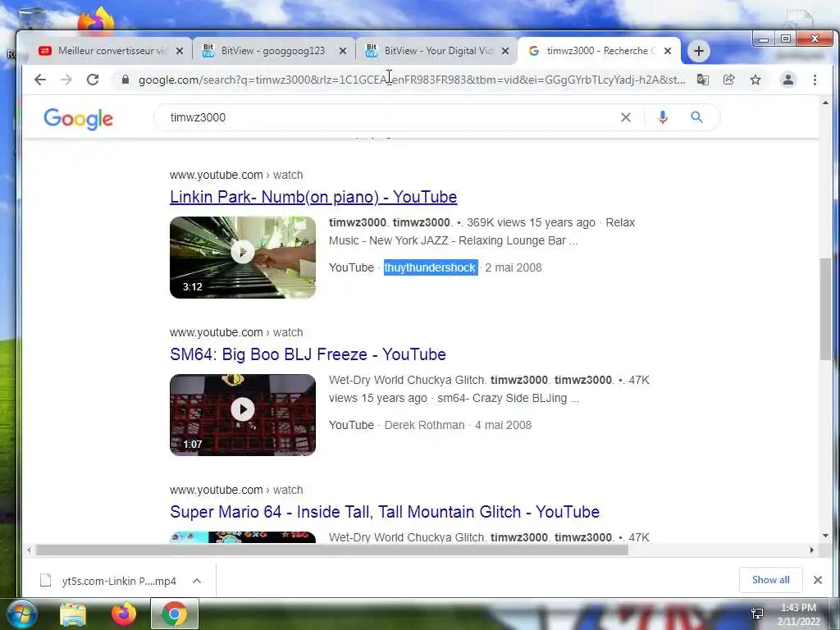This screenshot has height=630, width=840.
Task: Click the scroll left arrow
Action: pyautogui.click(x=29, y=550)
